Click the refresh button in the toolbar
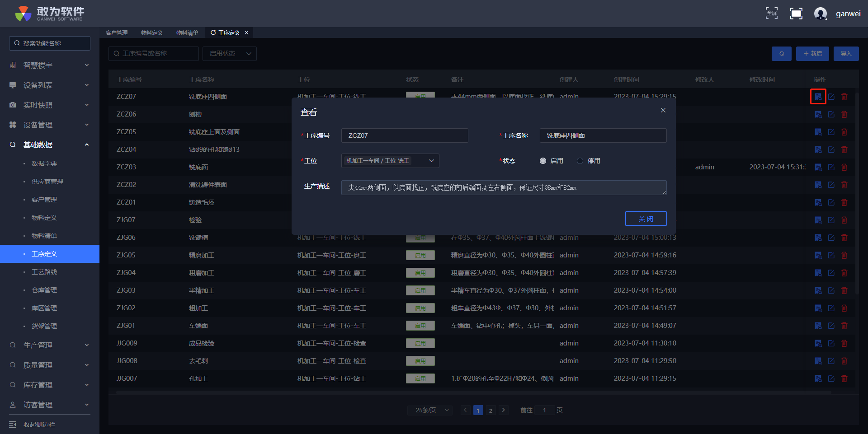The width and height of the screenshot is (868, 434). [x=781, y=54]
